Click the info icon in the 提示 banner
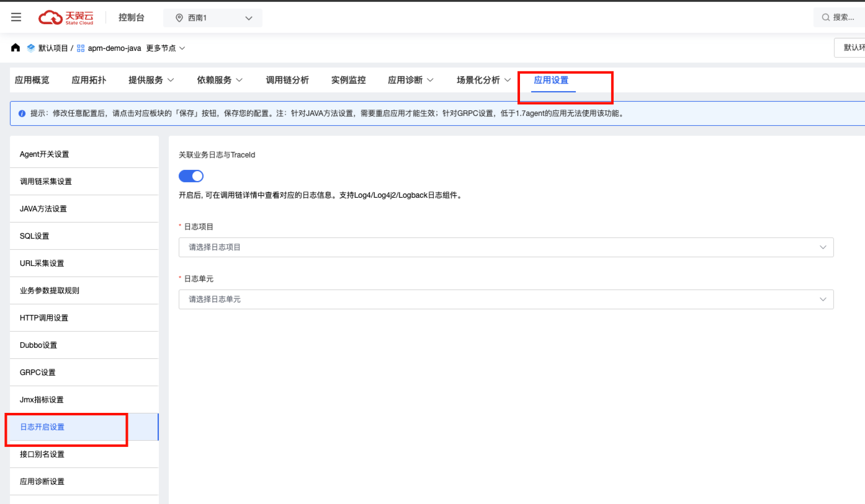The height and width of the screenshot is (504, 865). pos(22,113)
